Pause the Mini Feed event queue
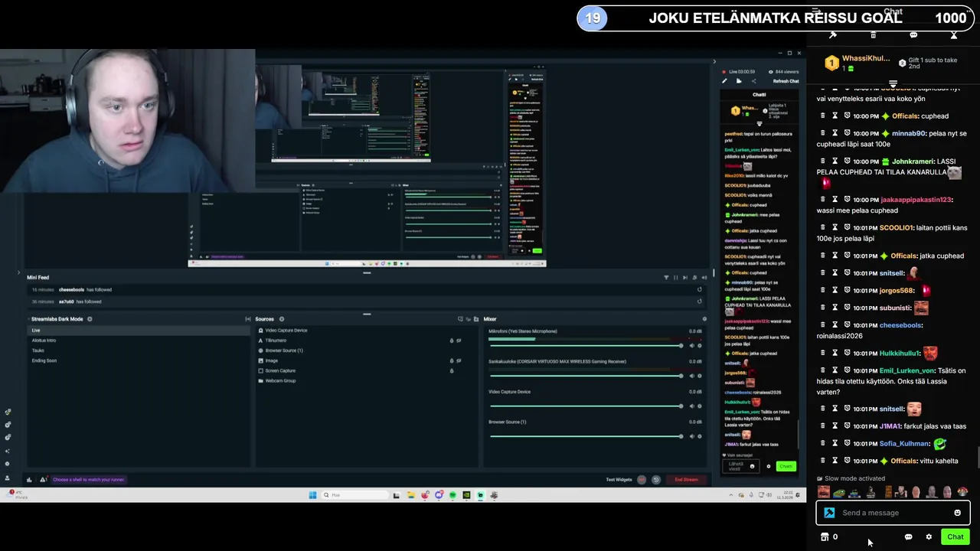The height and width of the screenshot is (551, 980). (x=675, y=278)
